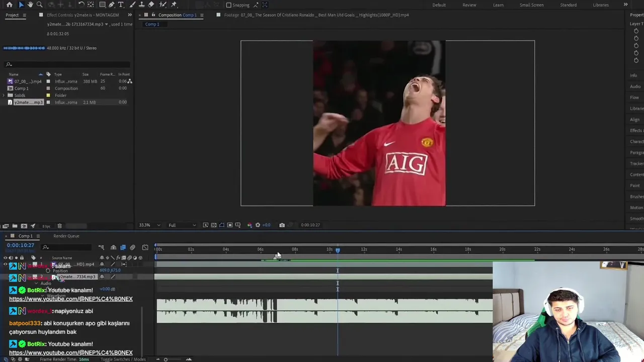
Task: Click Toggle Switches / Modes button
Action: pos(123,359)
